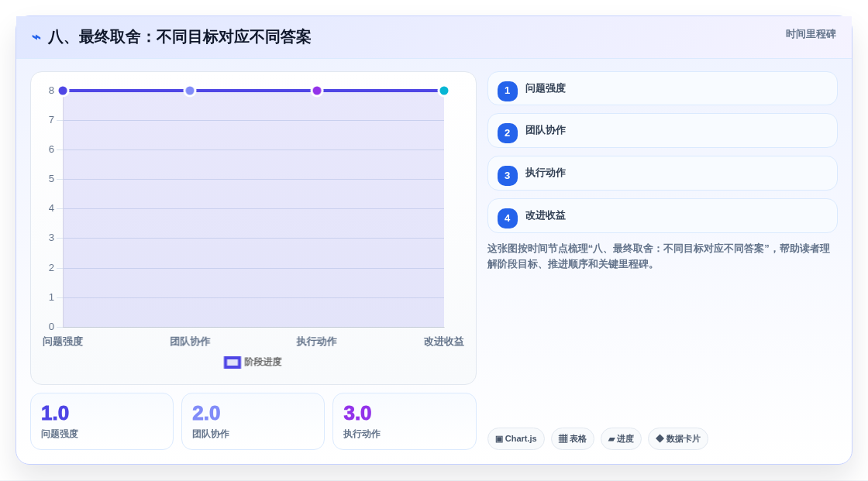The height and width of the screenshot is (481, 868).
Task: Click the 阶段进度 legend label
Action: [x=263, y=362]
